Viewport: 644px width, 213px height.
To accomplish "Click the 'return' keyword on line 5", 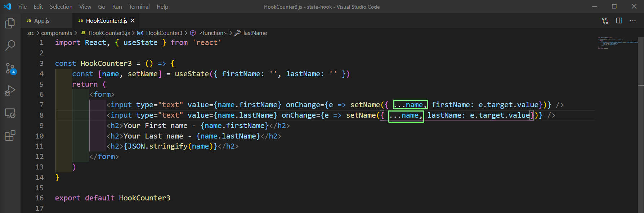I will click(x=85, y=84).
